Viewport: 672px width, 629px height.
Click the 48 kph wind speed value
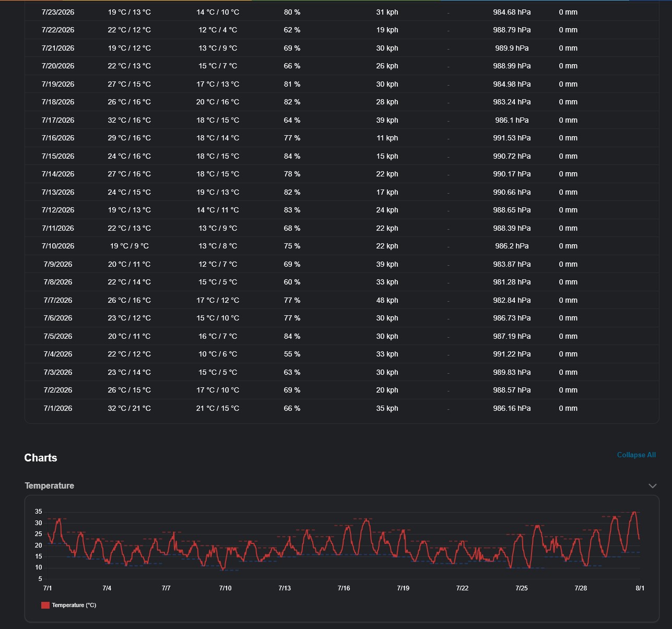(x=387, y=300)
